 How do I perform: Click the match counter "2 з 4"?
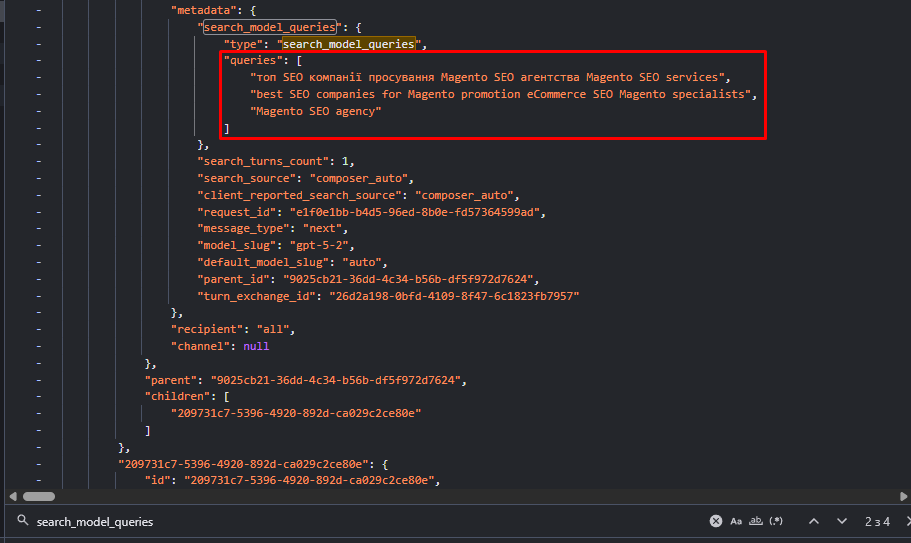pyautogui.click(x=877, y=521)
